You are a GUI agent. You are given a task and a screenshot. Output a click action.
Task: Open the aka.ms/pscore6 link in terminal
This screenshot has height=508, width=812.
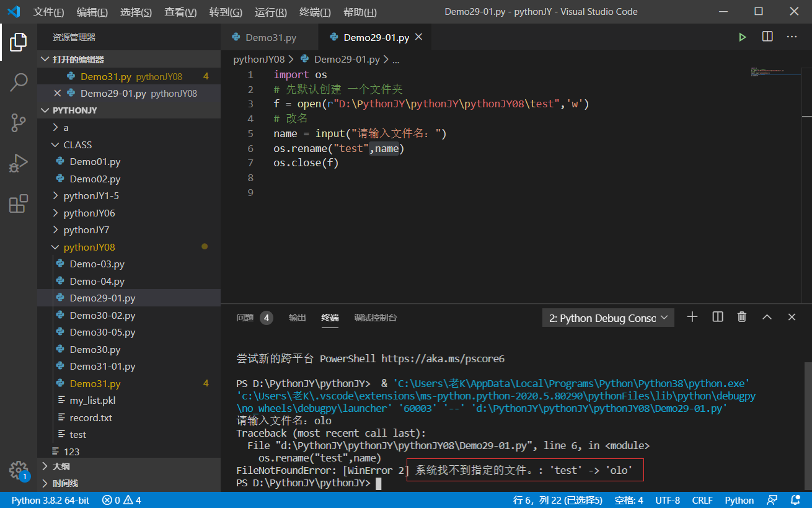point(443,359)
